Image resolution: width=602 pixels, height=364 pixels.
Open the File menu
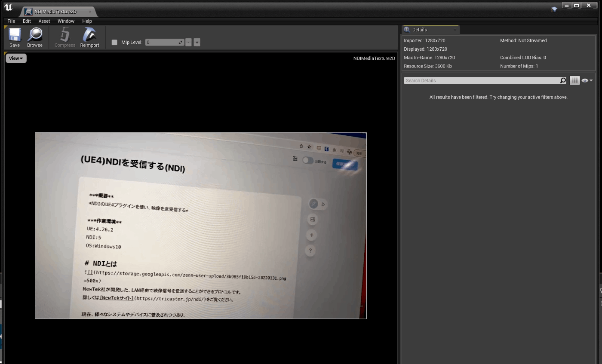[11, 21]
